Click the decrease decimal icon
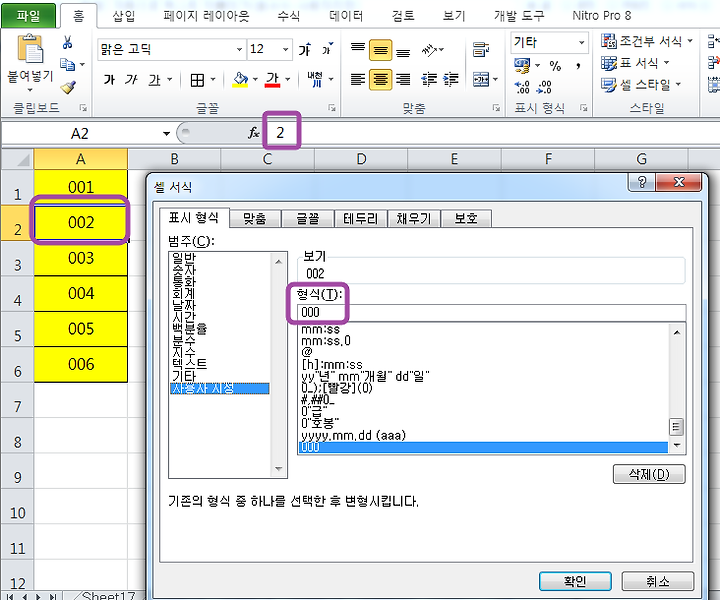Image resolution: width=720 pixels, height=600 pixels. point(544,87)
